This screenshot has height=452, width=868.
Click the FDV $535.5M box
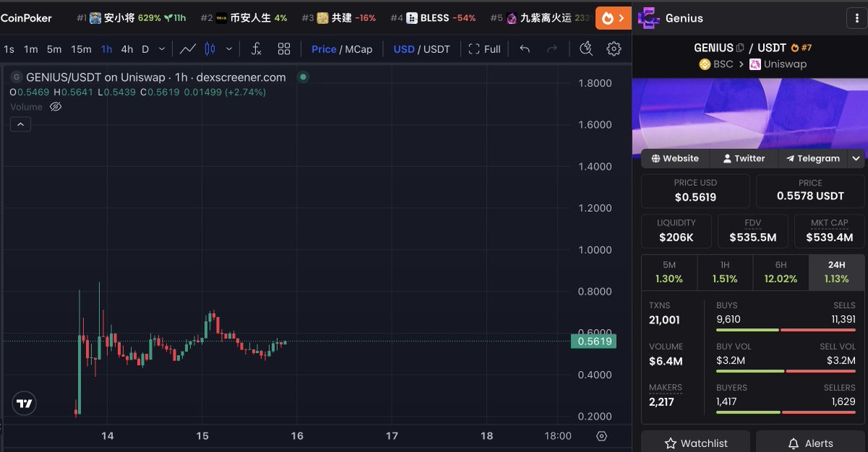click(753, 231)
